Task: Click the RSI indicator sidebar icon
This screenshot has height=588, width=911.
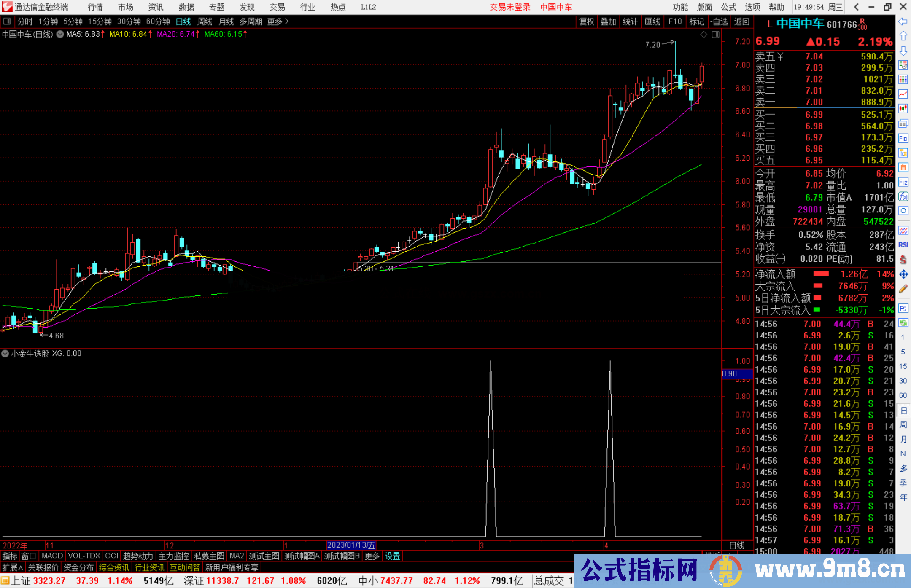Action: pos(903,245)
